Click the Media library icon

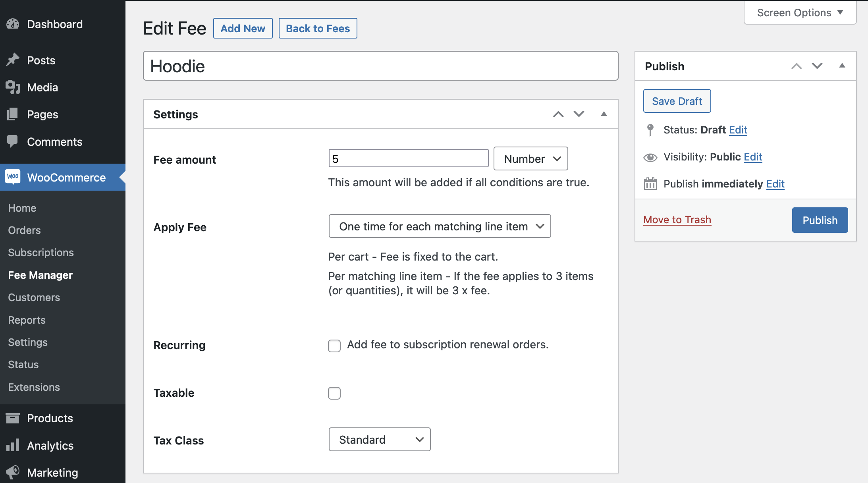click(x=13, y=87)
